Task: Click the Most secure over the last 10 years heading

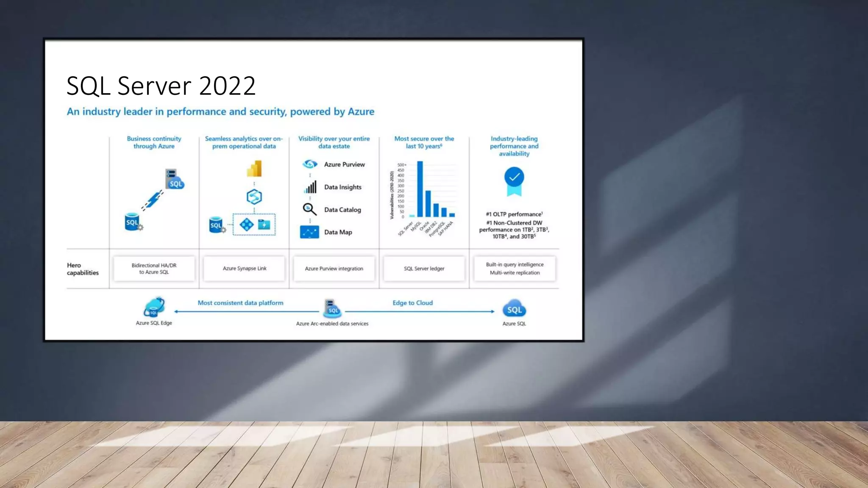Action: point(424,142)
